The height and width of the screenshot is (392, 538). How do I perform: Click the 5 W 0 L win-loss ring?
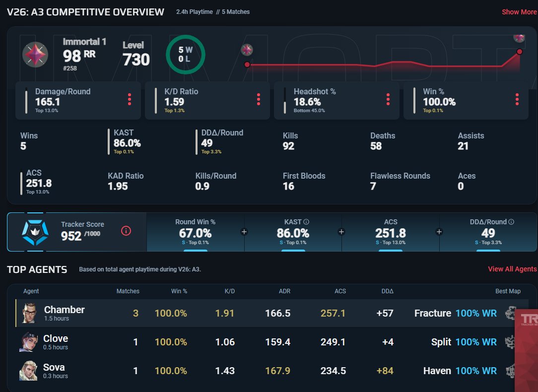tap(185, 55)
